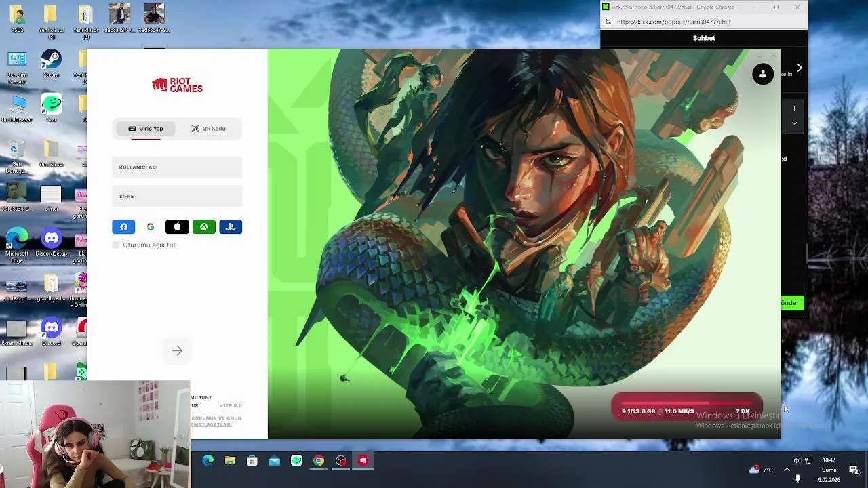Open the Ekran Alıntısı desktop file
Screen dimensions: 868x488
click(x=16, y=332)
